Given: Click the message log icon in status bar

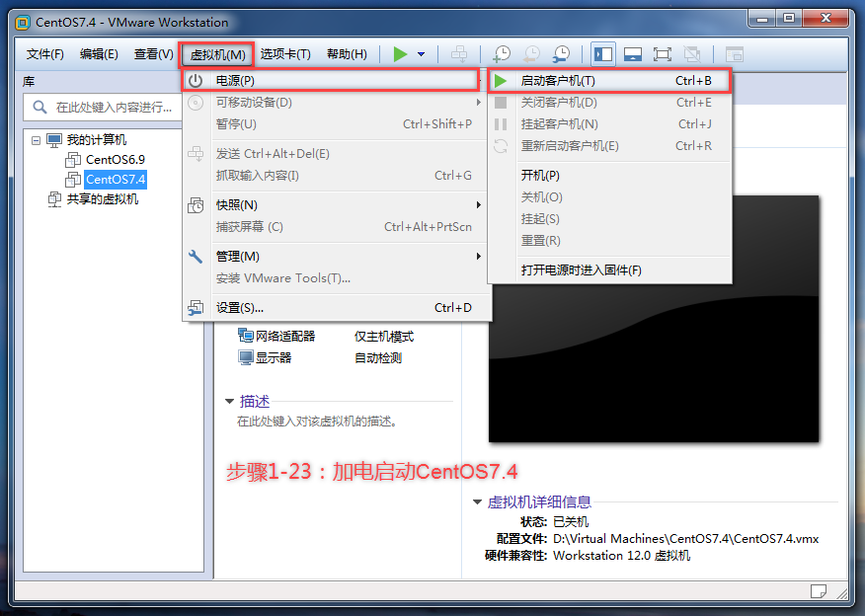Looking at the screenshot, I should click(819, 591).
